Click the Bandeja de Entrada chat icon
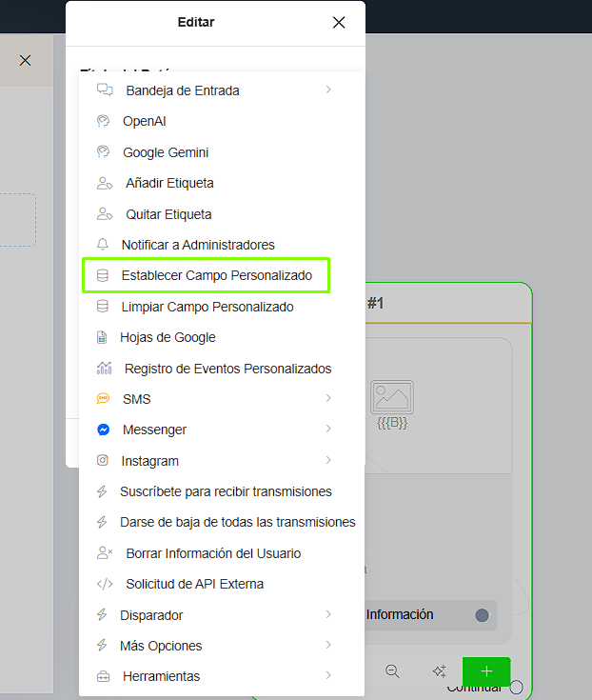 point(105,90)
